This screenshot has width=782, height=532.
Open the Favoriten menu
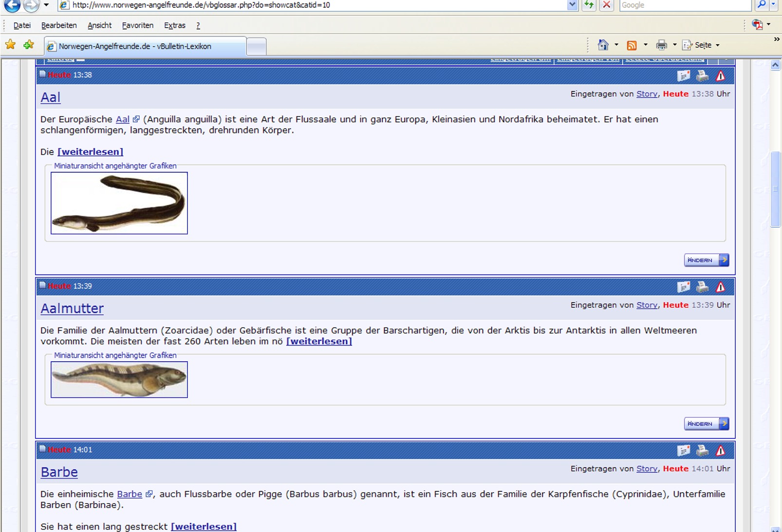tap(138, 25)
